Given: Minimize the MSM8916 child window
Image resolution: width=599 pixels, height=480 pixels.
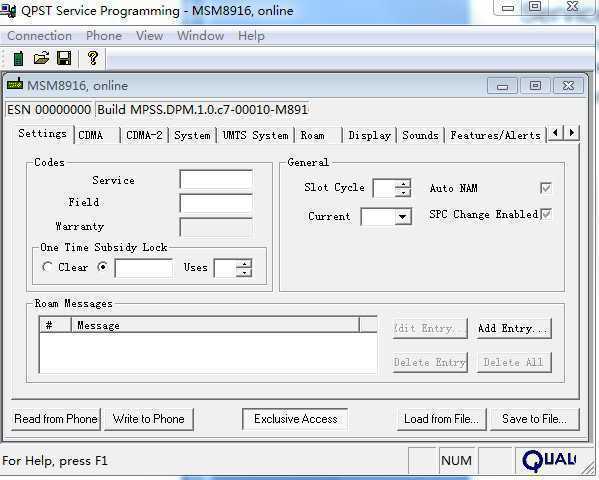Looking at the screenshot, I should (x=502, y=86).
